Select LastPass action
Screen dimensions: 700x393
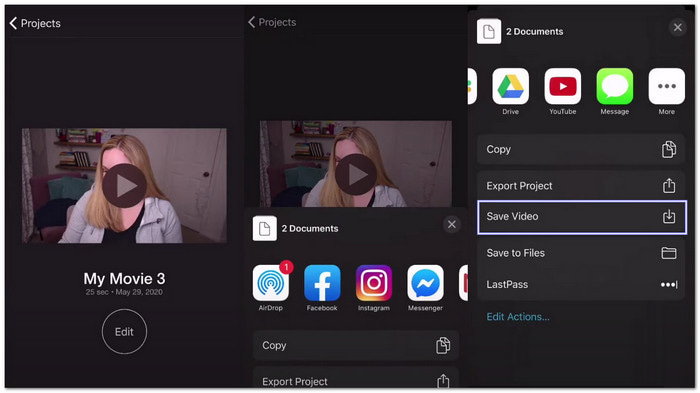[581, 284]
